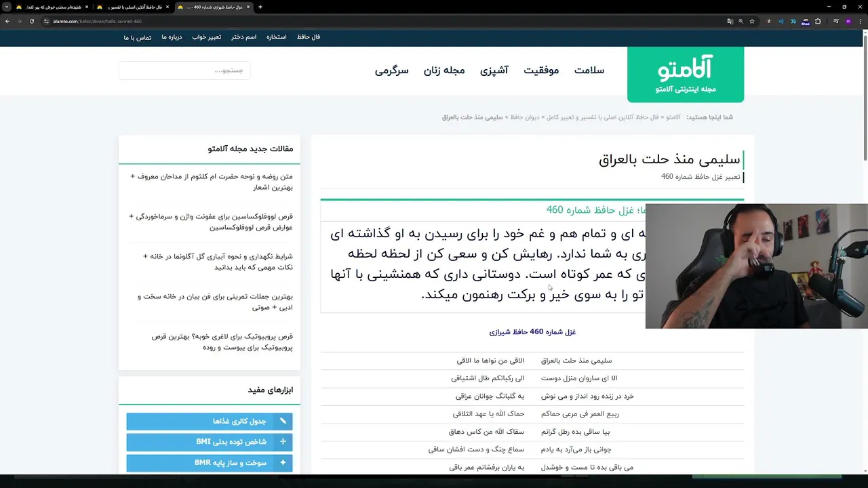The height and width of the screenshot is (488, 868).
Task: Open شاخص توده بدنی BMI tool
Action: 210,442
